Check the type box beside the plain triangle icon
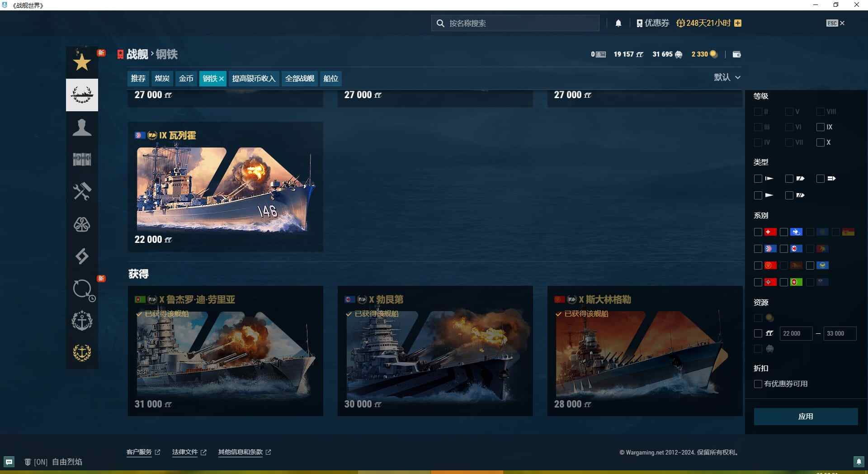 tap(758, 195)
